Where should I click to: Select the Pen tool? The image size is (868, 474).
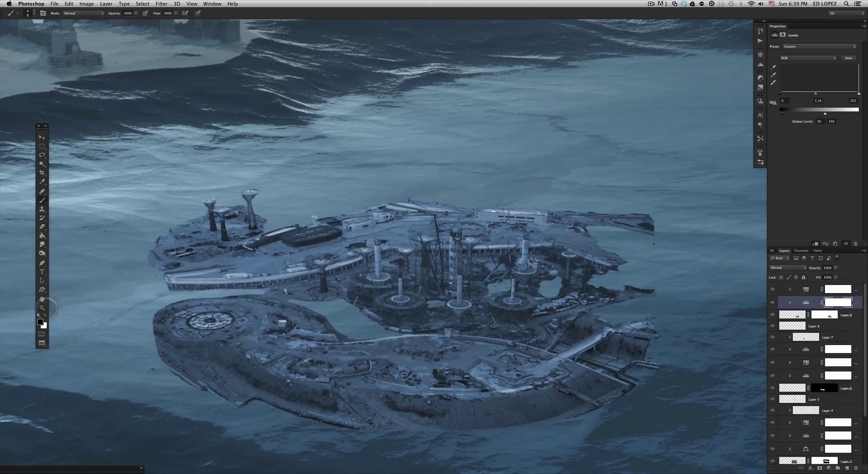(42, 263)
